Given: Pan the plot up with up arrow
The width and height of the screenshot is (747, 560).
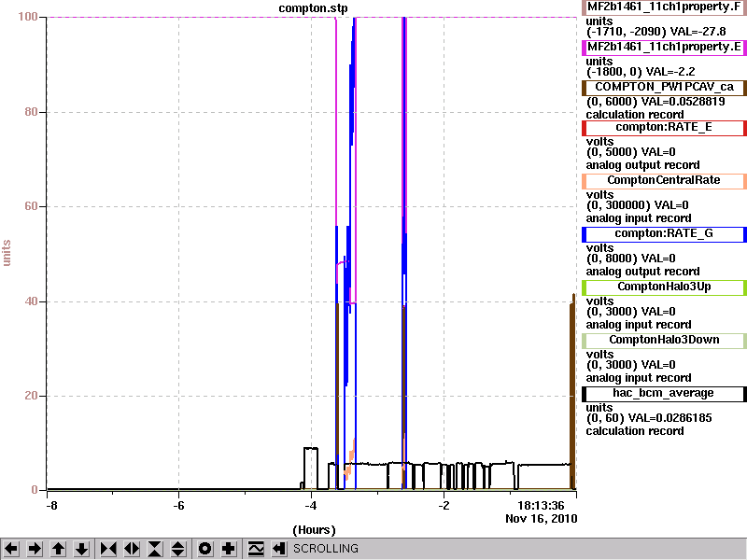Looking at the screenshot, I should pos(59,549).
